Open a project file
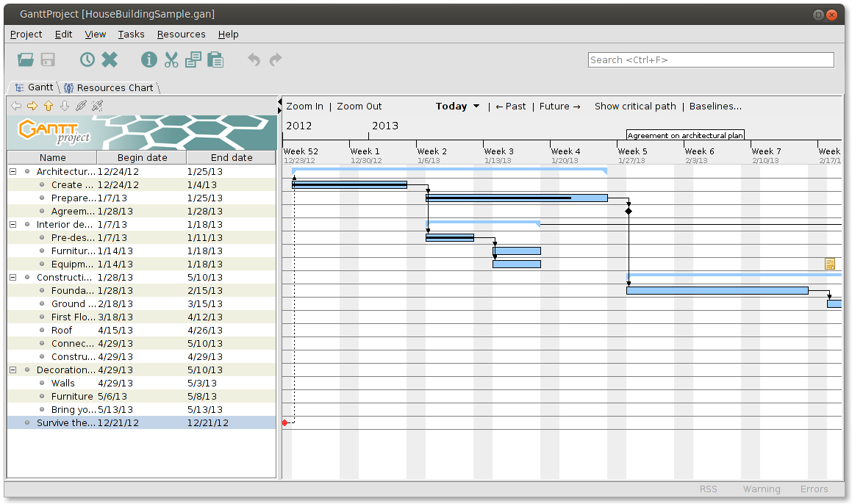Viewport: 852px width, 504px height. coord(25,60)
